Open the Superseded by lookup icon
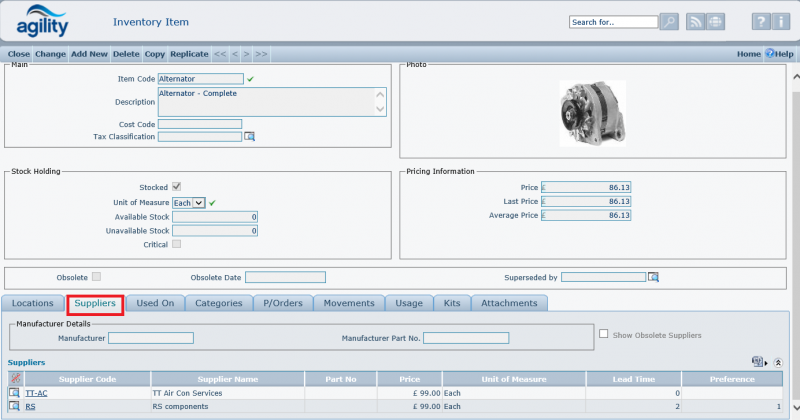Screen dimensions: 800x420 click(653, 277)
